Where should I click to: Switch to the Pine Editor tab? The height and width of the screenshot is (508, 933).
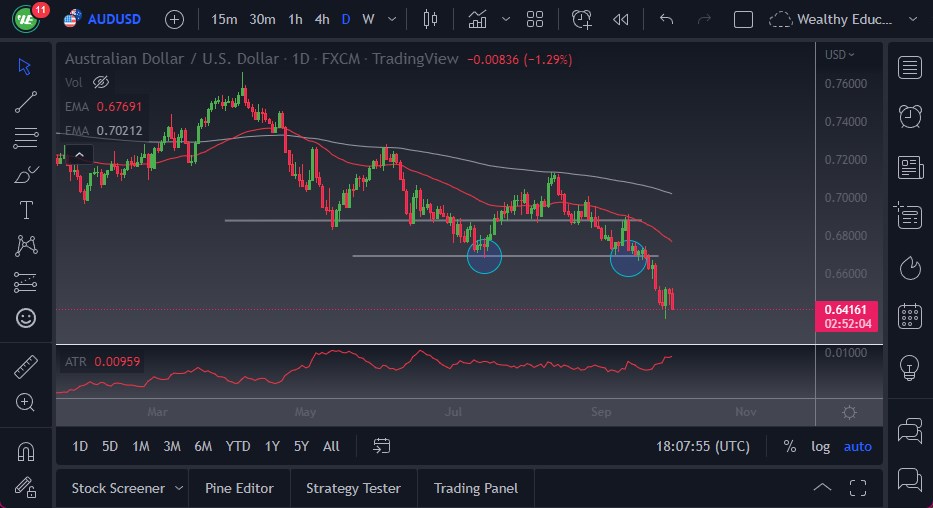point(239,488)
